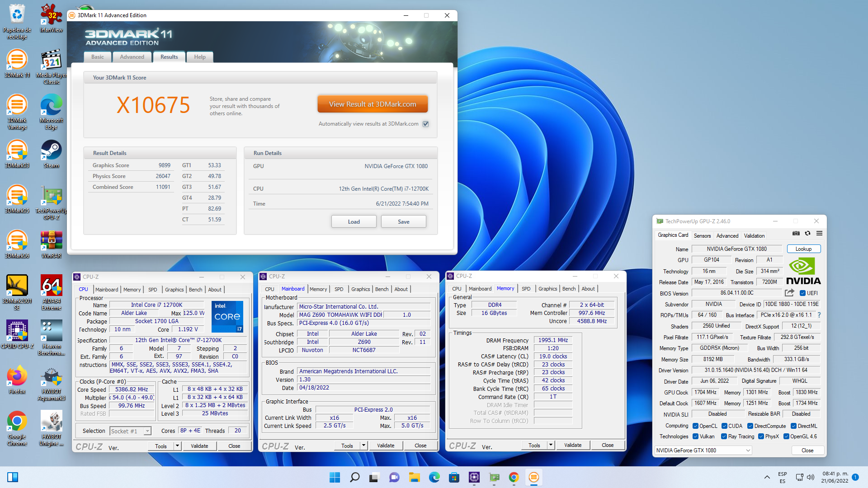The height and width of the screenshot is (488, 868).
Task: Open TechPowerUp GPU-Z desktop shortcut
Action: pos(51,202)
